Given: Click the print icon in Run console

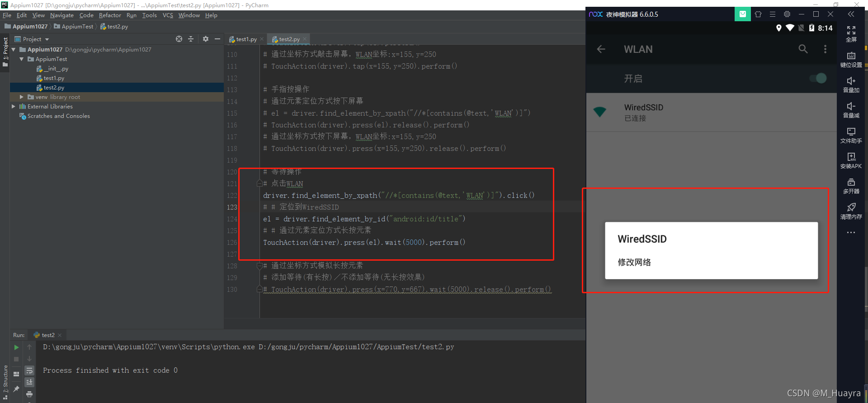Looking at the screenshot, I should pyautogui.click(x=29, y=394).
